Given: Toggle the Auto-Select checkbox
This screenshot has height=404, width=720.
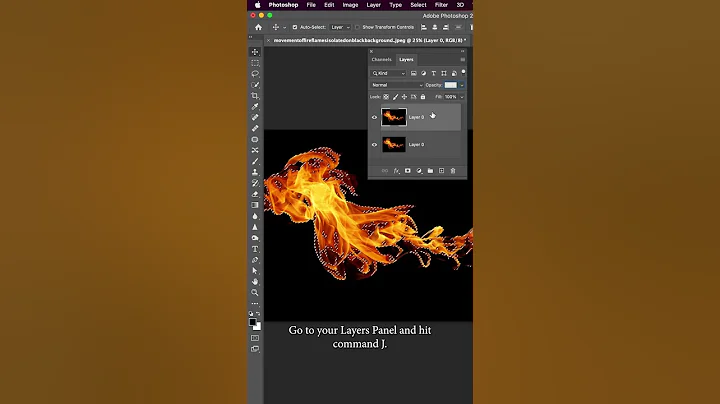Looking at the screenshot, I should tap(295, 28).
